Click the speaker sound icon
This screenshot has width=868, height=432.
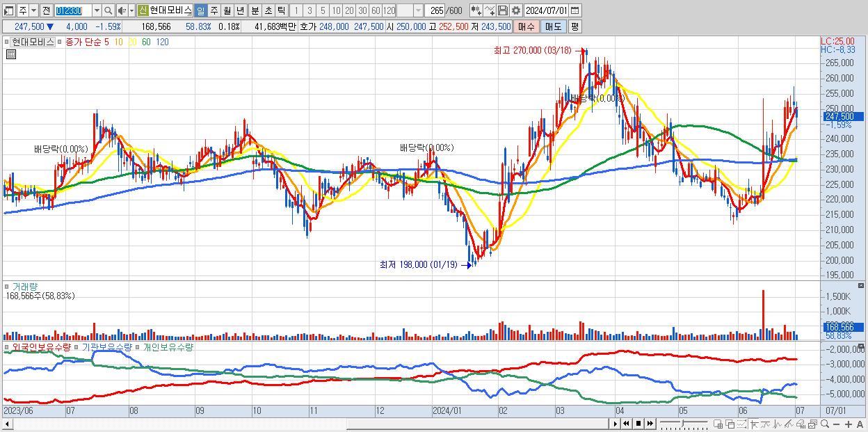(x=122, y=10)
